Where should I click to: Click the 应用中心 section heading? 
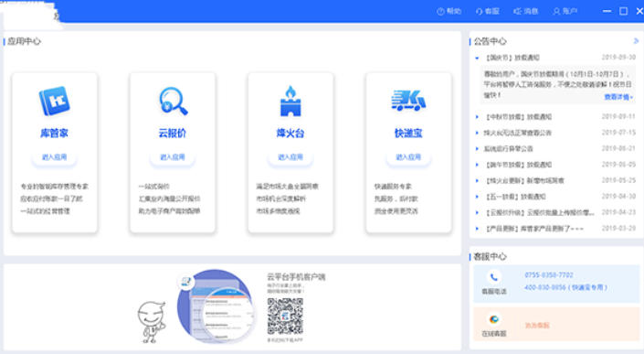25,41
